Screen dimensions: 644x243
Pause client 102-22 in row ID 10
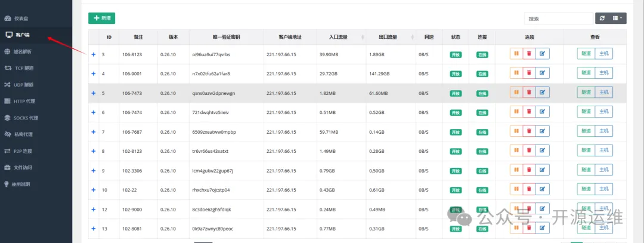(x=516, y=190)
